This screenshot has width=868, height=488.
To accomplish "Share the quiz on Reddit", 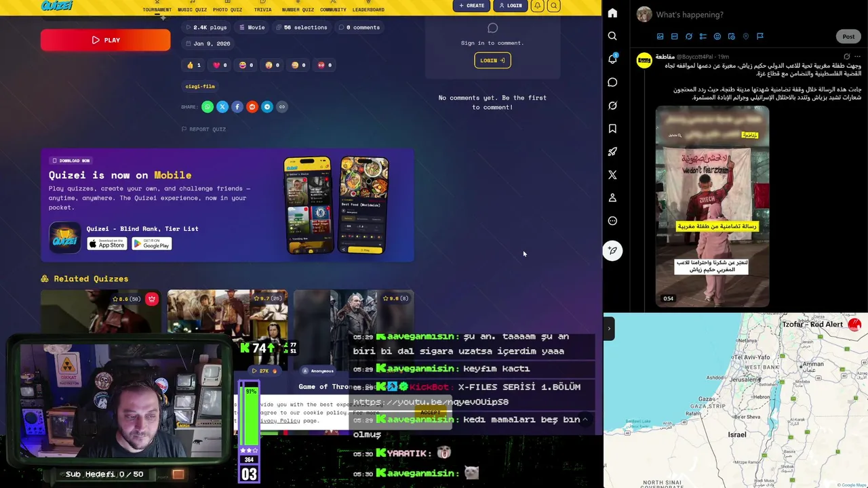I will 252,106.
